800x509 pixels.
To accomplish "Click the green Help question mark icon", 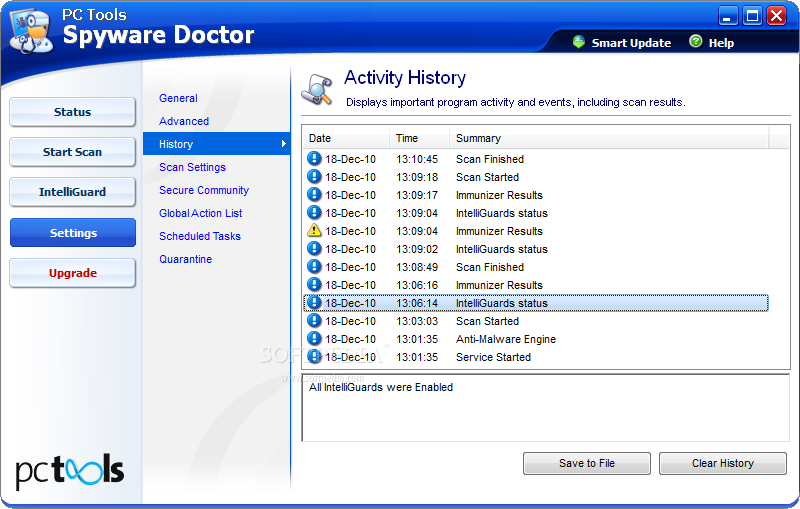I will tap(695, 41).
